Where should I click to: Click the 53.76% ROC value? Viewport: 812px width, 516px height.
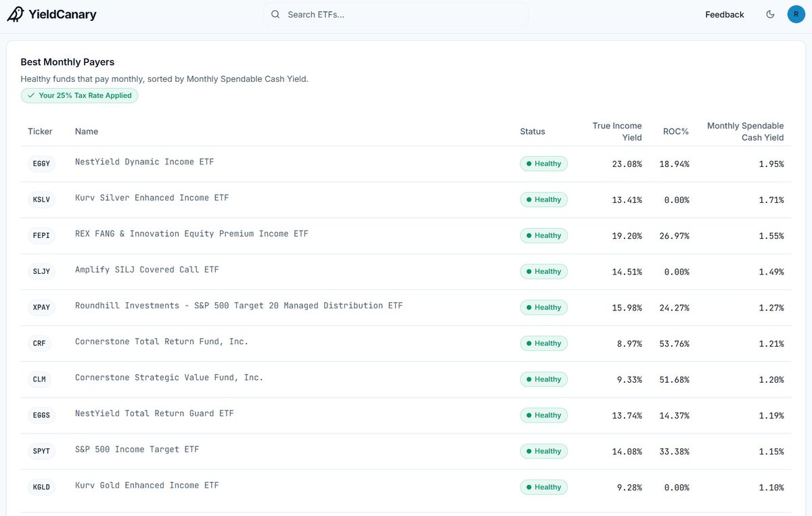pos(674,344)
